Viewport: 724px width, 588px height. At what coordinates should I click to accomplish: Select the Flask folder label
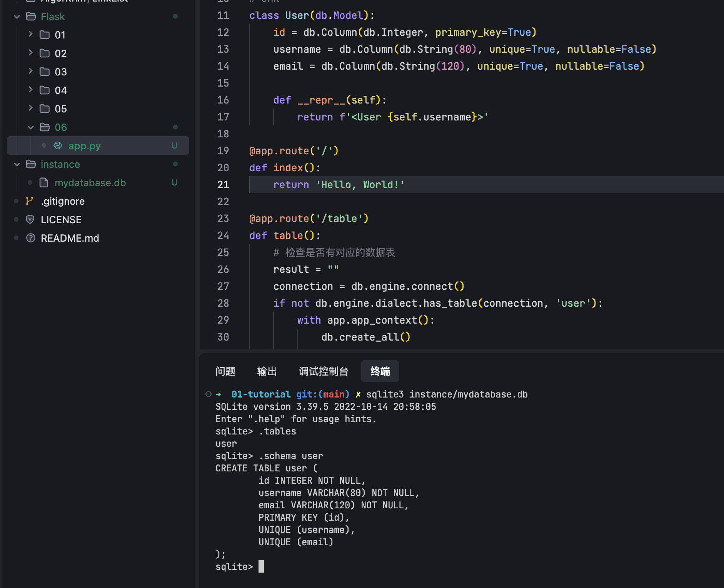(53, 17)
